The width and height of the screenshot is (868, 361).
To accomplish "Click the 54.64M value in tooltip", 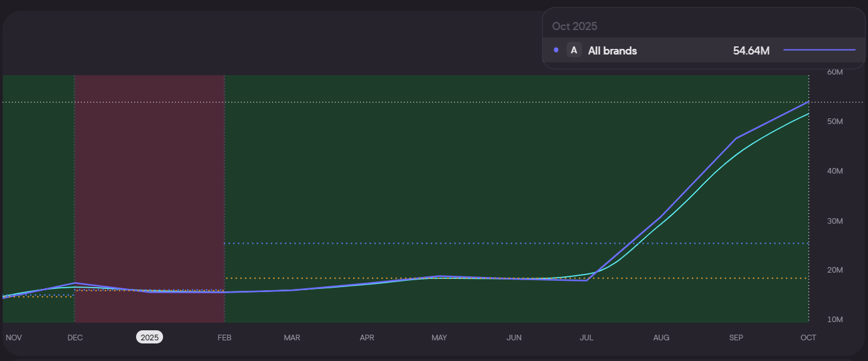I will 751,51.
